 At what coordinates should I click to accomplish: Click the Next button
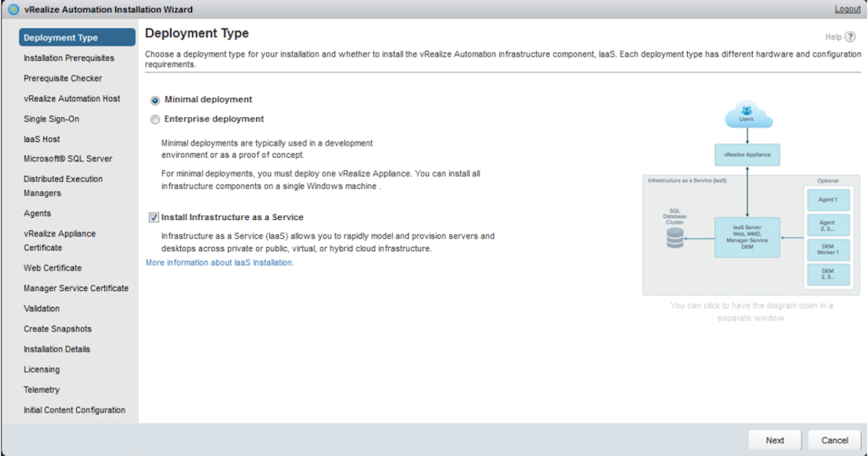click(774, 439)
